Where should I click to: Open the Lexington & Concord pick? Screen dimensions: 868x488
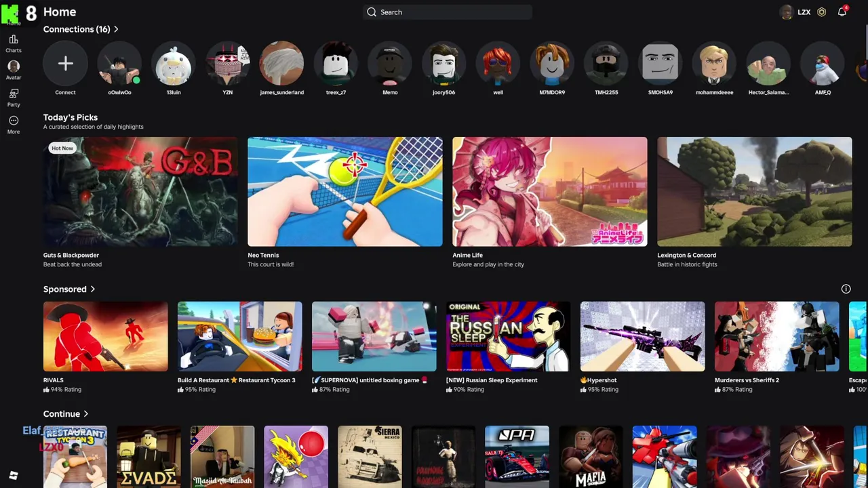755,192
